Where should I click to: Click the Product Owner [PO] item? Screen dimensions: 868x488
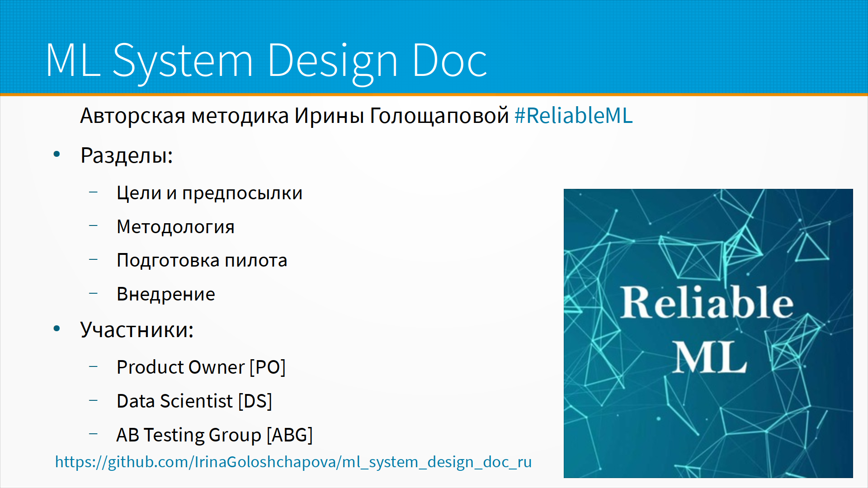201,367
